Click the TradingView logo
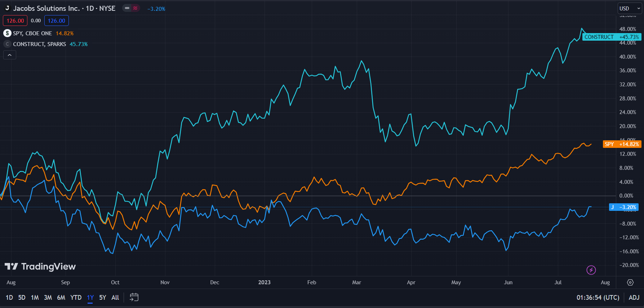The height and width of the screenshot is (308, 644). pyautogui.click(x=40, y=267)
